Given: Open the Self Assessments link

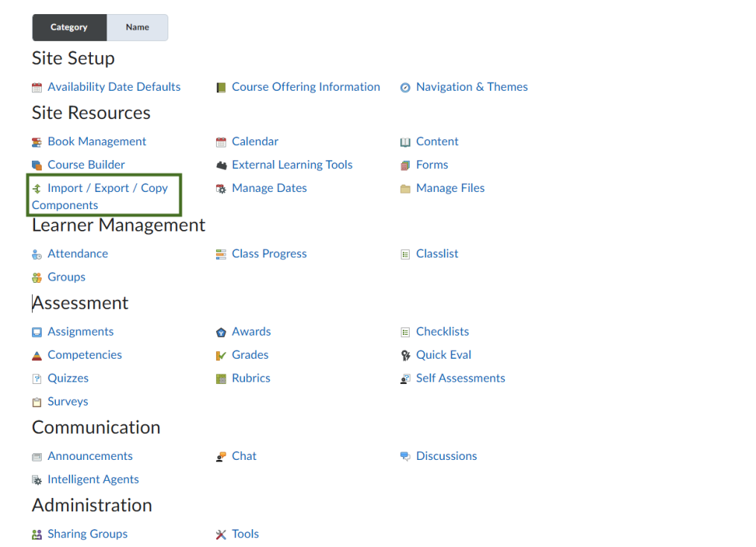Looking at the screenshot, I should point(460,378).
